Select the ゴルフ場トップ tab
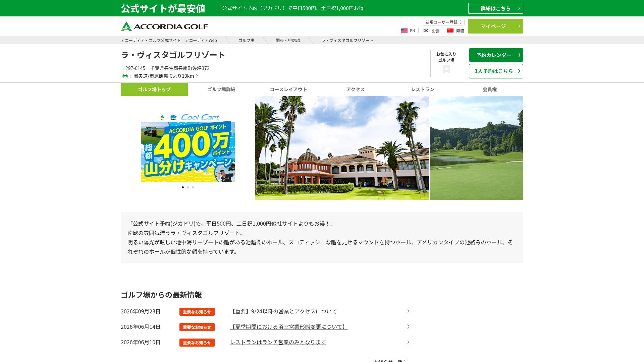644x362 pixels. pos(154,89)
